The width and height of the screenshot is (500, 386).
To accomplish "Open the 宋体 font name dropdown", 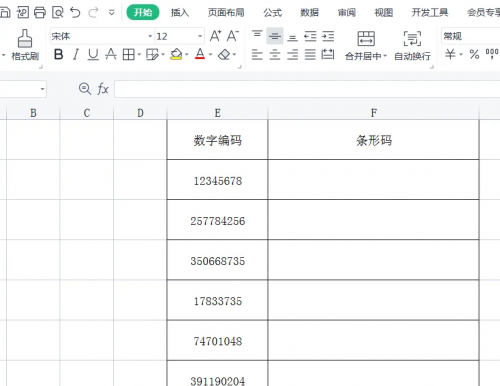I will click(150, 36).
